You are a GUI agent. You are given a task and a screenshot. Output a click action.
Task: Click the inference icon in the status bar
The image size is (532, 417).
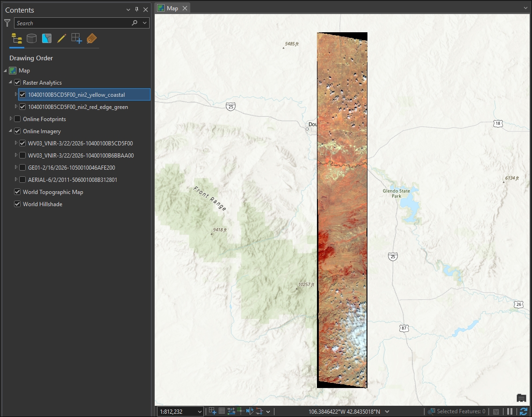[x=241, y=411]
